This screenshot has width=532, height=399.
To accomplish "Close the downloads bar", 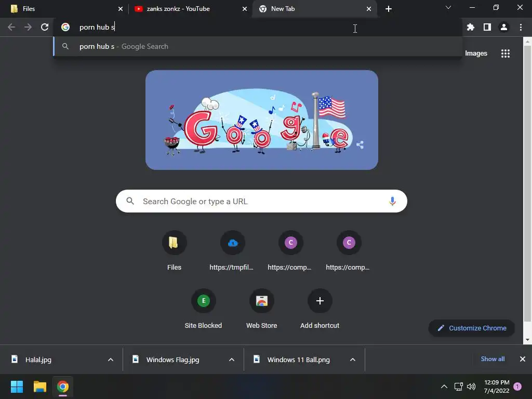I will pos(523,359).
